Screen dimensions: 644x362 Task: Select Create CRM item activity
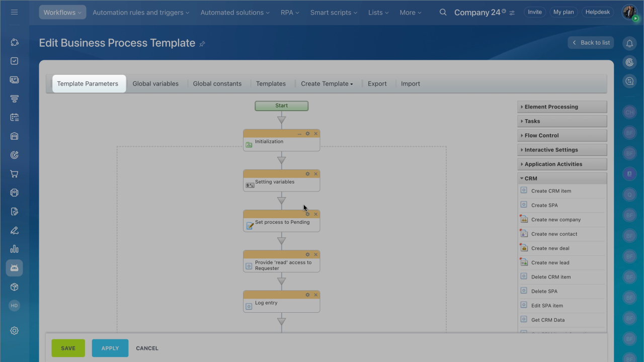pos(551,191)
